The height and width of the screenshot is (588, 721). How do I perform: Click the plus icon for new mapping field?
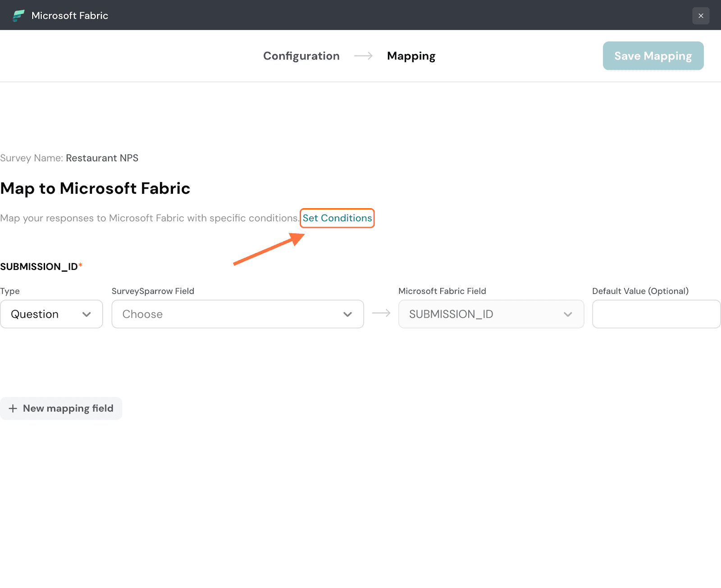click(x=13, y=408)
